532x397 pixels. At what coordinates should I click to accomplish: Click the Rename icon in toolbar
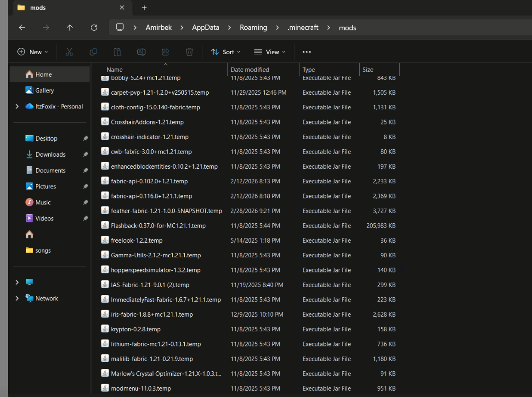pos(141,52)
